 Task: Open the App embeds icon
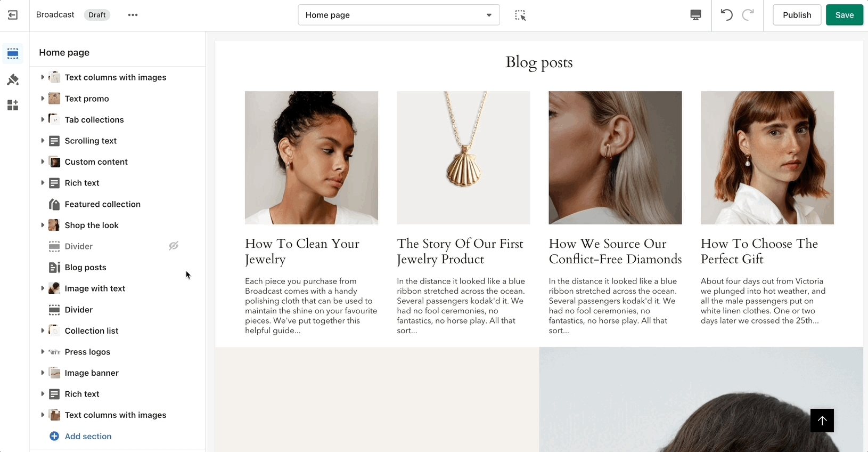pyautogui.click(x=13, y=105)
